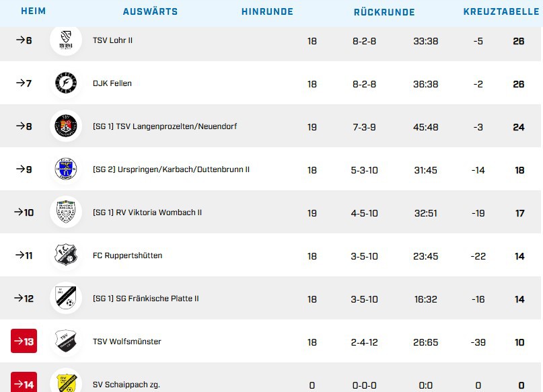Select the Rückrunde tab
The height and width of the screenshot is (392, 543).
[x=384, y=11]
